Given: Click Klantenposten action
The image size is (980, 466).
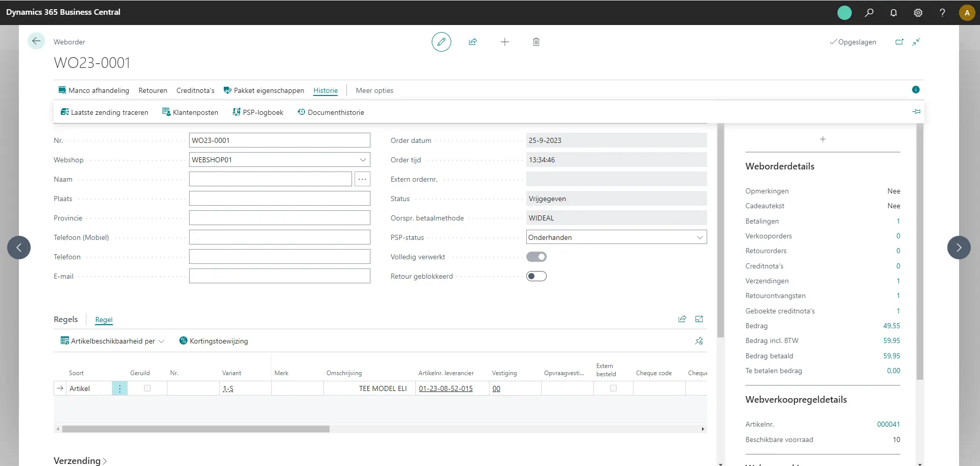Looking at the screenshot, I should pos(190,112).
